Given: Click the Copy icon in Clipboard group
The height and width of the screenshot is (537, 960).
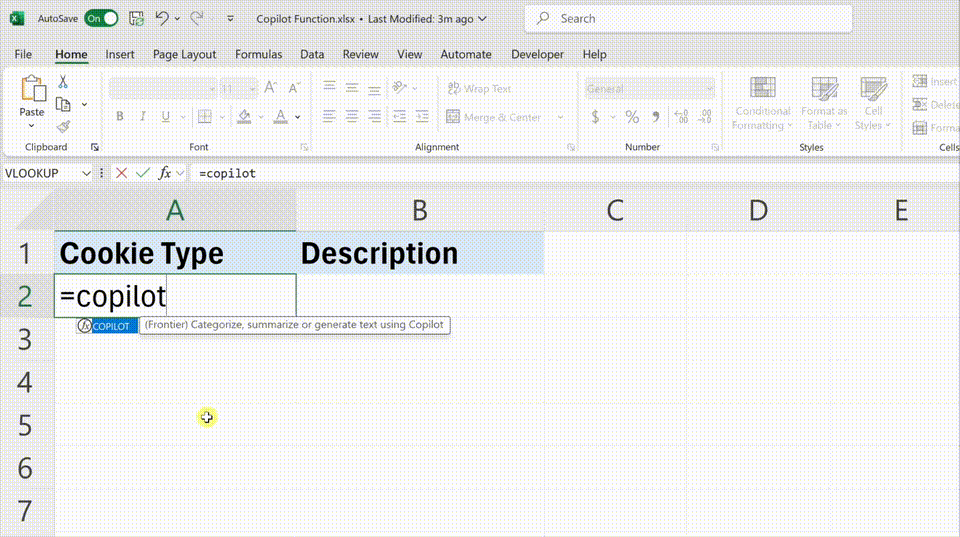Looking at the screenshot, I should click(63, 104).
